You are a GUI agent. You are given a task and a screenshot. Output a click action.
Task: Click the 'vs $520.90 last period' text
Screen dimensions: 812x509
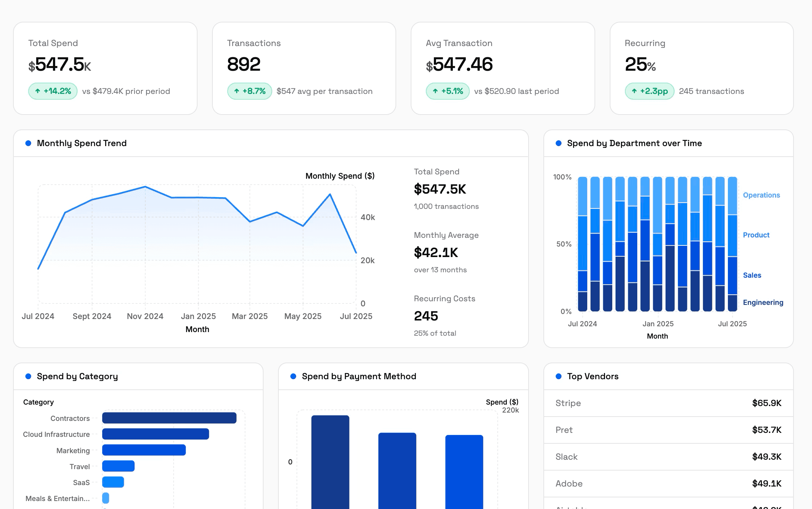517,91
